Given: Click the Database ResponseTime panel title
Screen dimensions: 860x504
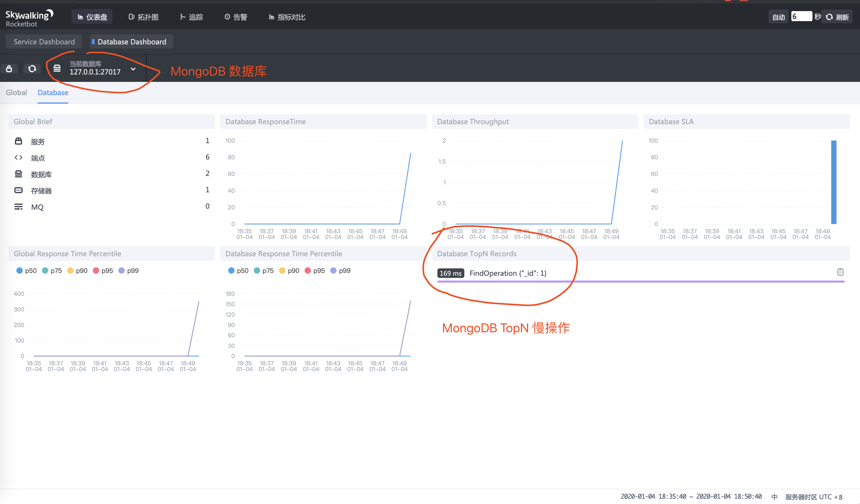Looking at the screenshot, I should (x=265, y=122).
